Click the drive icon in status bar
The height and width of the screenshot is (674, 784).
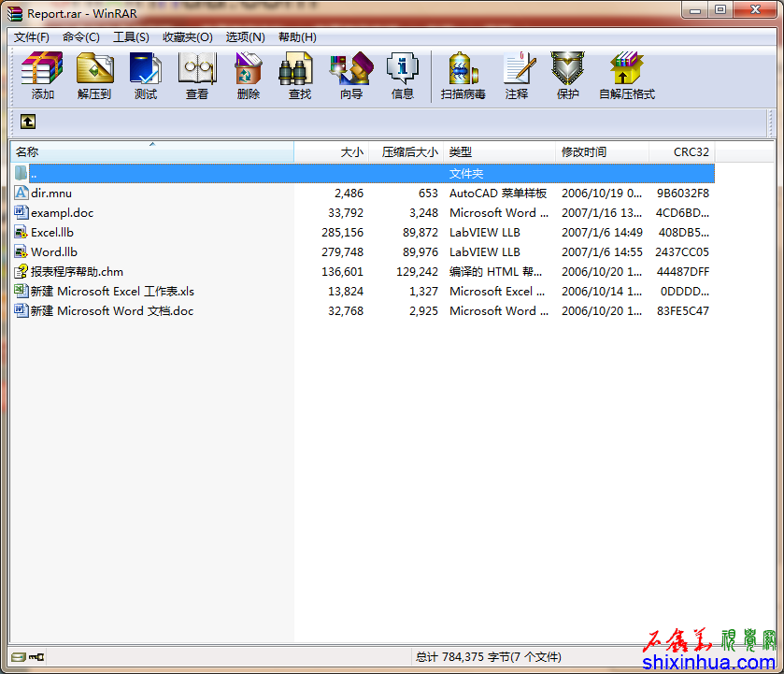(19, 656)
